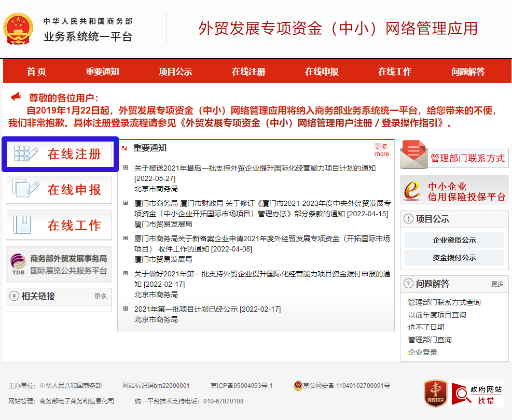The width and height of the screenshot is (512, 420).
Task: Click the 政府网站找错 magnifier badge
Action: [x=477, y=395]
